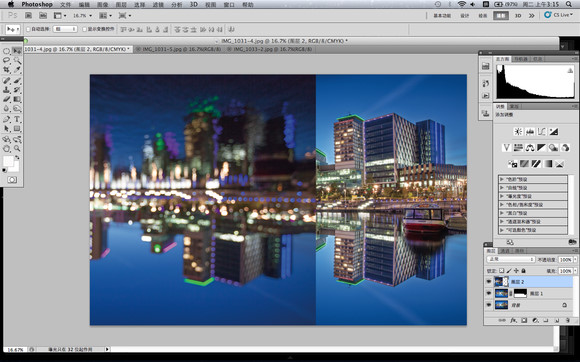
Task: Select the Blur tool
Action: 6,108
